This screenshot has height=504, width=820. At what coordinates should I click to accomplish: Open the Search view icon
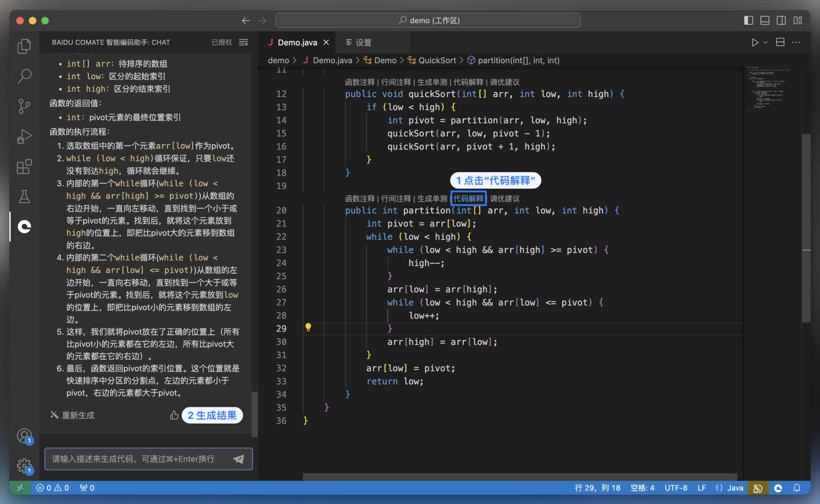(x=24, y=76)
